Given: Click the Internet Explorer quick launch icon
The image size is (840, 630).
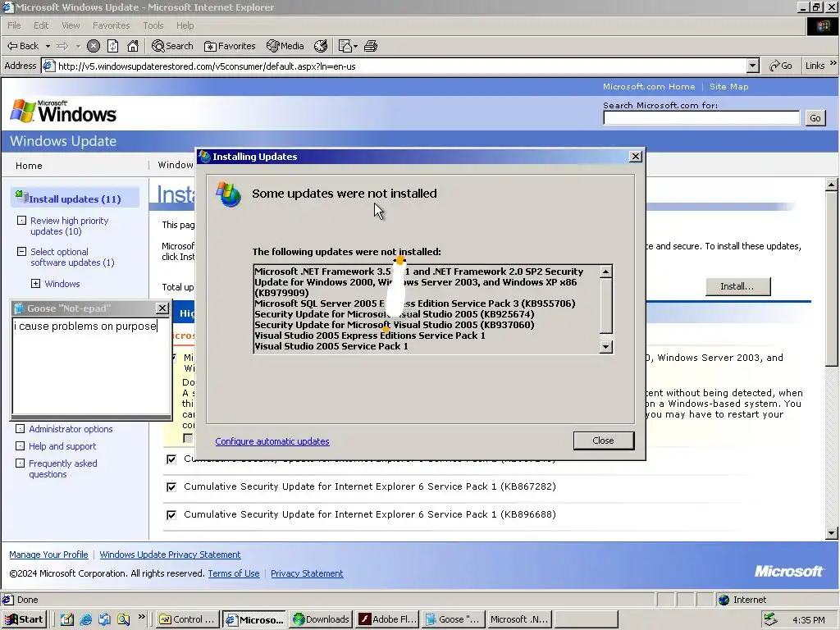Looking at the screenshot, I should (85, 619).
